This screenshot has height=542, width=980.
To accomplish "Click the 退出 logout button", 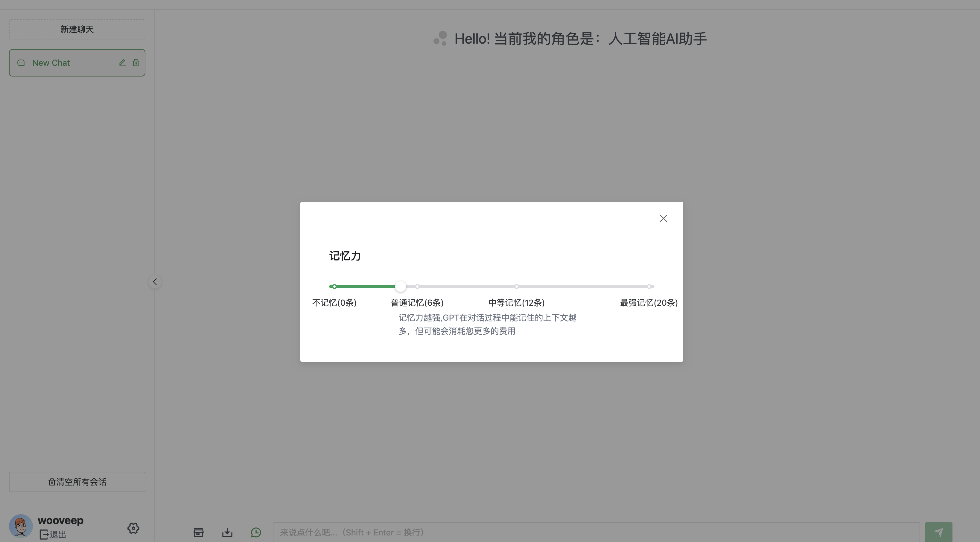I will (51, 533).
